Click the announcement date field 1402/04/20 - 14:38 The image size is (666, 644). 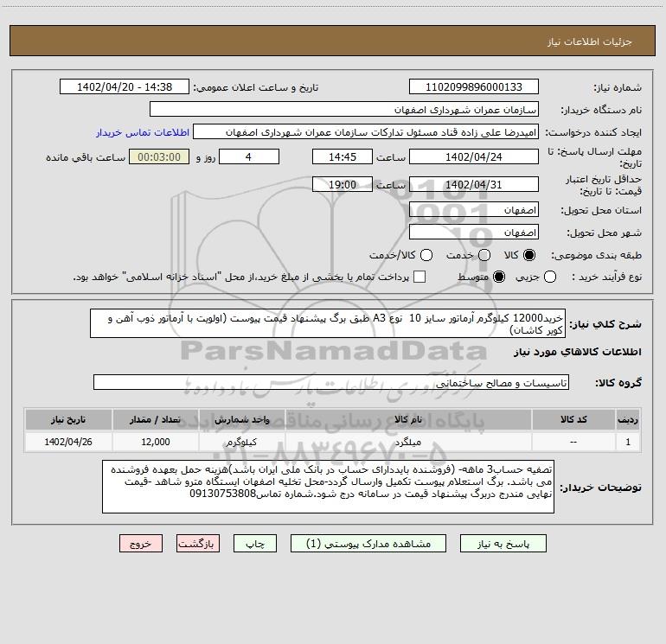pyautogui.click(x=125, y=87)
